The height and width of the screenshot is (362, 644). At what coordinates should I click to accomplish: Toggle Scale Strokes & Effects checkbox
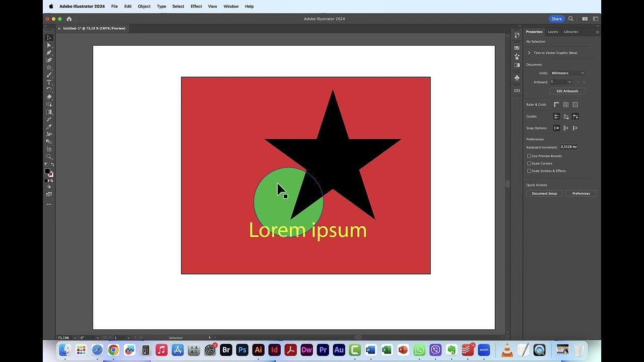pos(529,171)
